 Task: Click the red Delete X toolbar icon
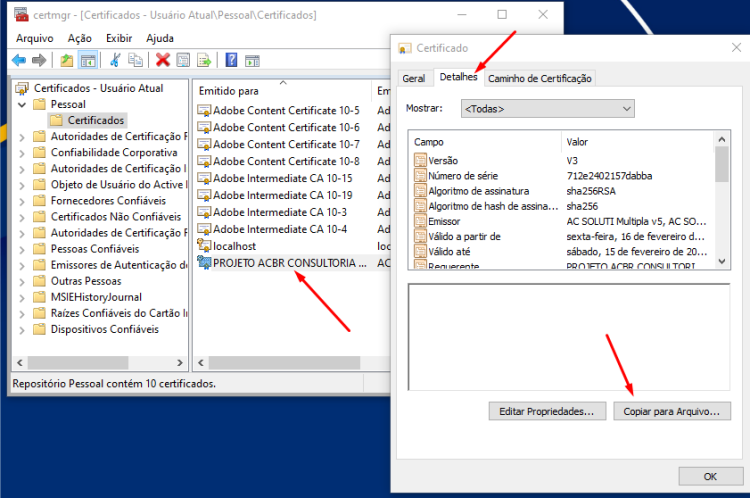[163, 60]
